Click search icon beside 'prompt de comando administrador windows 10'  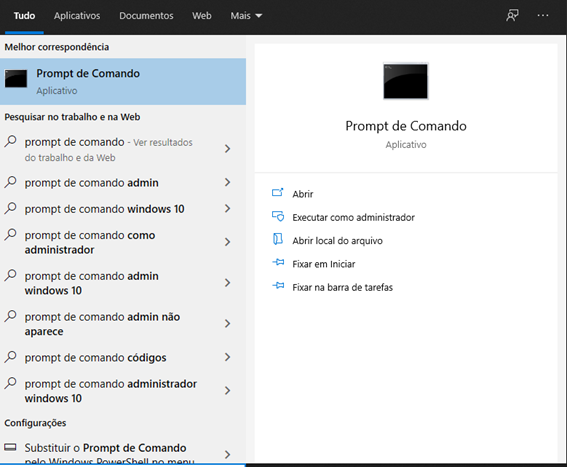10,383
